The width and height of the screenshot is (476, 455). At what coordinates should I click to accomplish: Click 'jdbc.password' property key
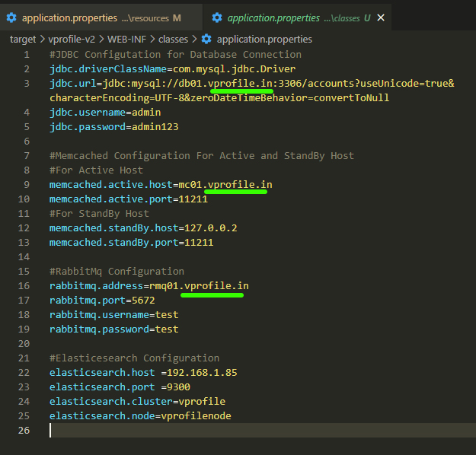(x=88, y=127)
